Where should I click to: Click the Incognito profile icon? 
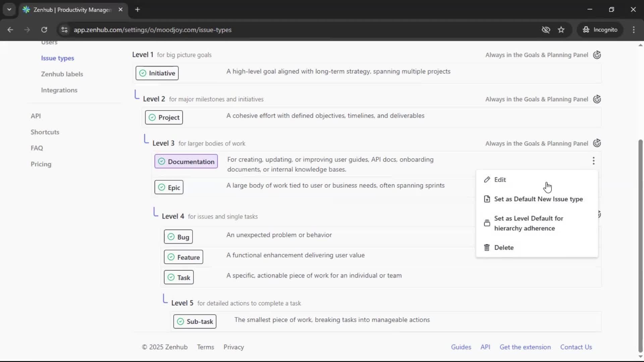tap(586, 29)
